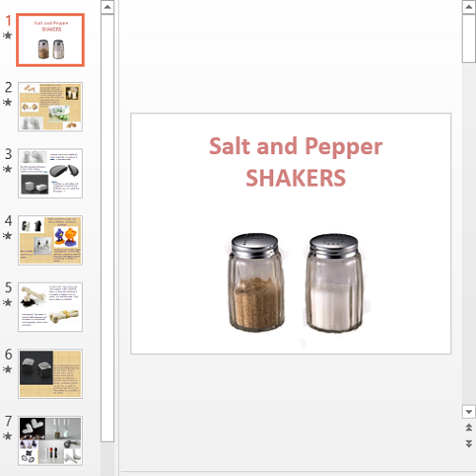This screenshot has height=476, width=476.
Task: Click the animation star icon beside slide 3
Action: [7, 169]
